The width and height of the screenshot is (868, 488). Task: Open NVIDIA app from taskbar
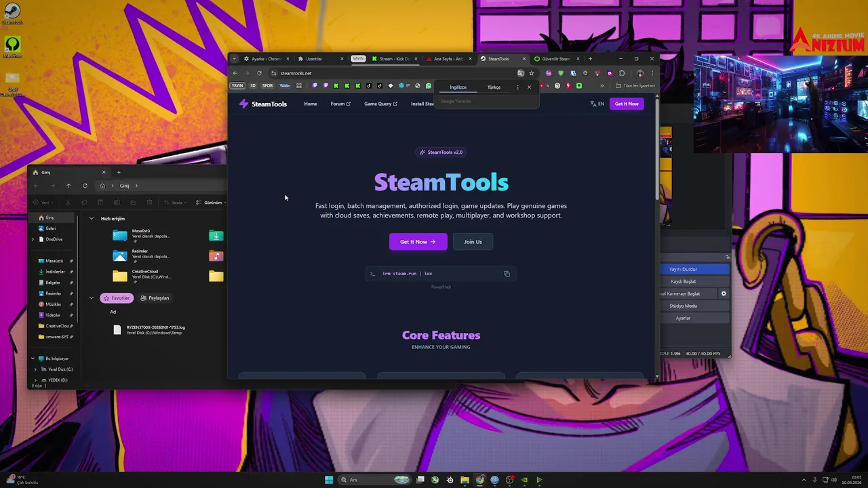click(x=524, y=480)
